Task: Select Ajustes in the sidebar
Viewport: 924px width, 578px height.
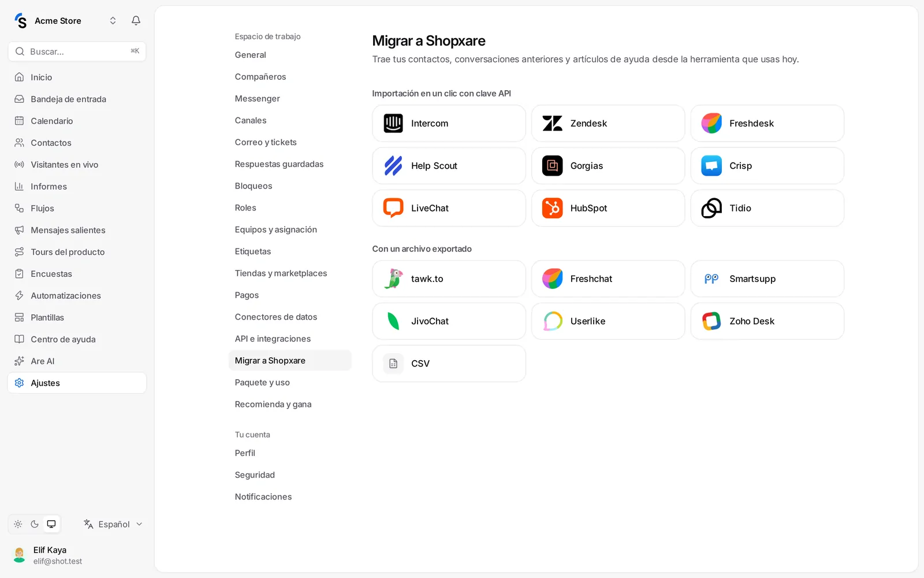Action: coord(77,383)
